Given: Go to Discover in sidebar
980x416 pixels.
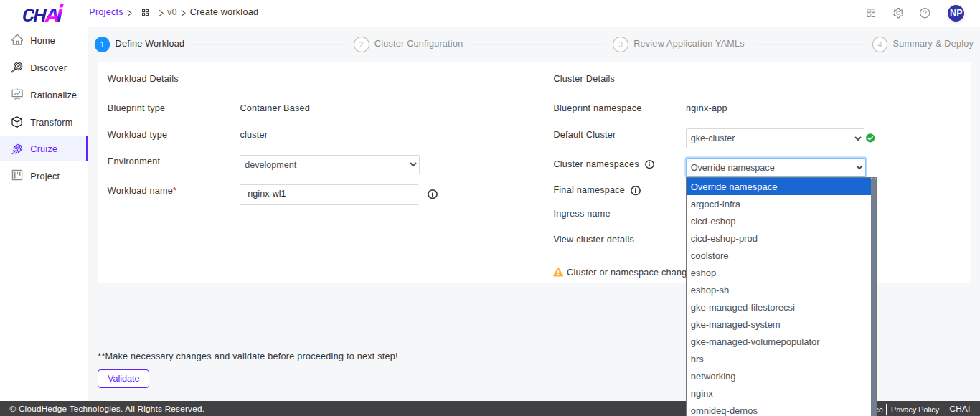Looking at the screenshot, I should point(48,68).
